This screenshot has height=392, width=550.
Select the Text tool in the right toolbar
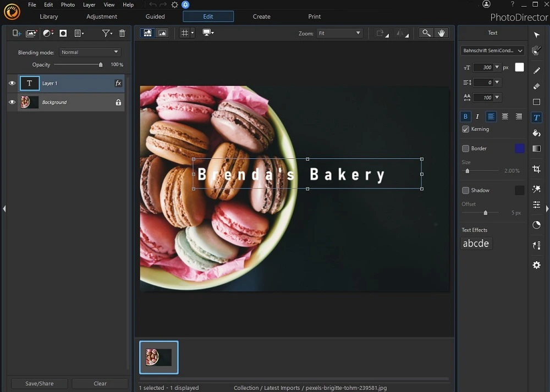click(x=537, y=117)
